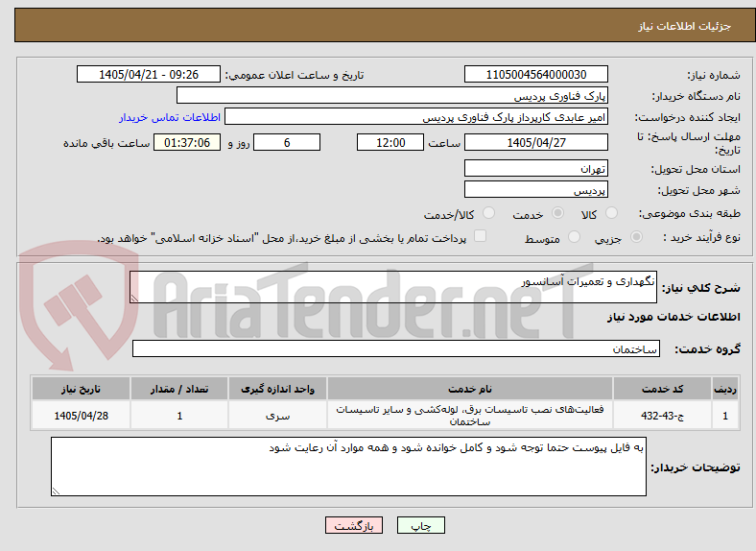The height and width of the screenshot is (551, 756).
Task: Click the row number cell 1
Action: (x=725, y=415)
